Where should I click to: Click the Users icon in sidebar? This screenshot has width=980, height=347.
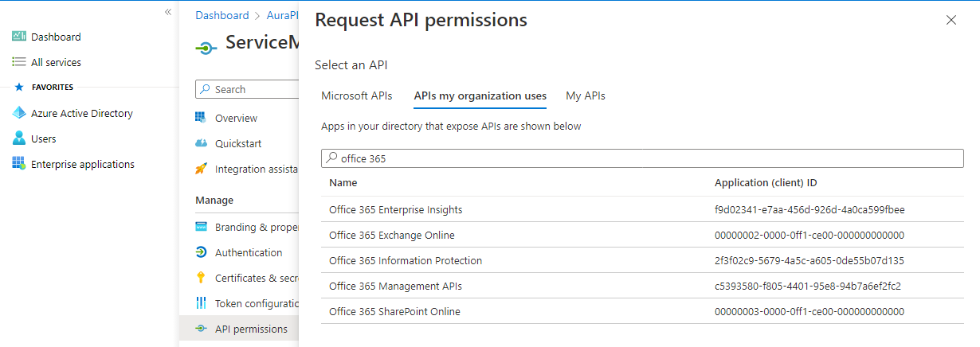point(19,138)
